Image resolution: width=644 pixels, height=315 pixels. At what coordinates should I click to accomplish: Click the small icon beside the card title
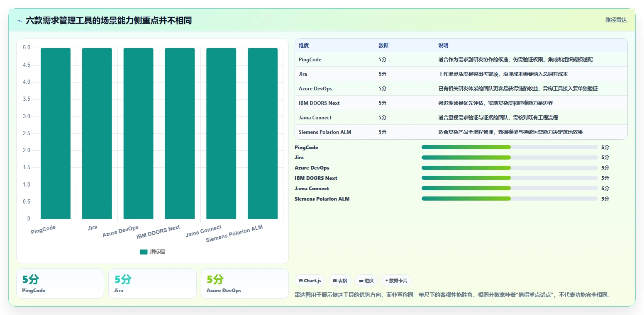click(x=20, y=20)
